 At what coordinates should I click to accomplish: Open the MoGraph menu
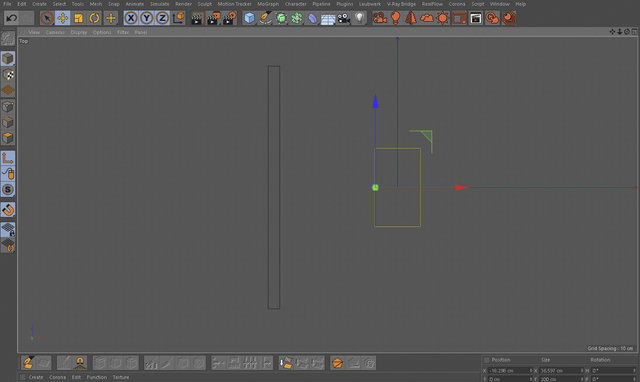(268, 4)
